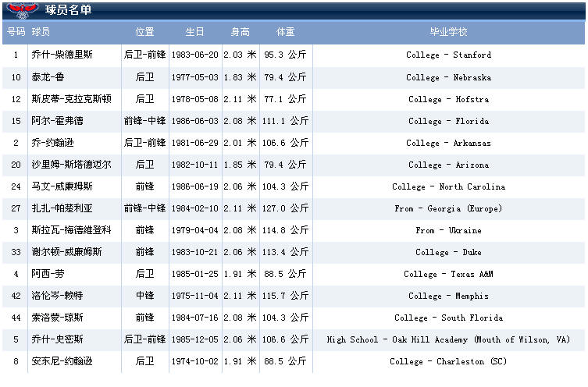The height and width of the screenshot is (387, 588).
Task: Click the Hawks team logo icon
Action: click(x=22, y=10)
